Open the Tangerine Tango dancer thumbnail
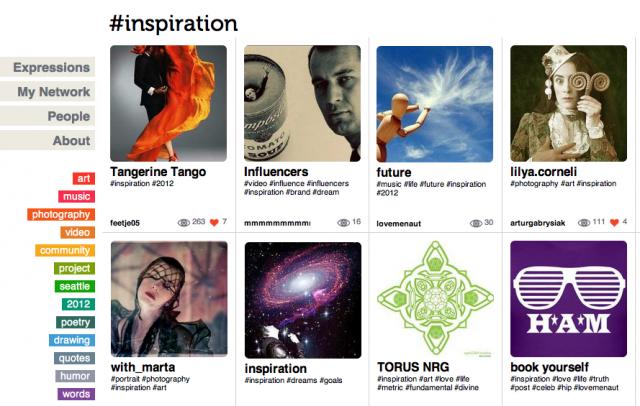 click(169, 103)
